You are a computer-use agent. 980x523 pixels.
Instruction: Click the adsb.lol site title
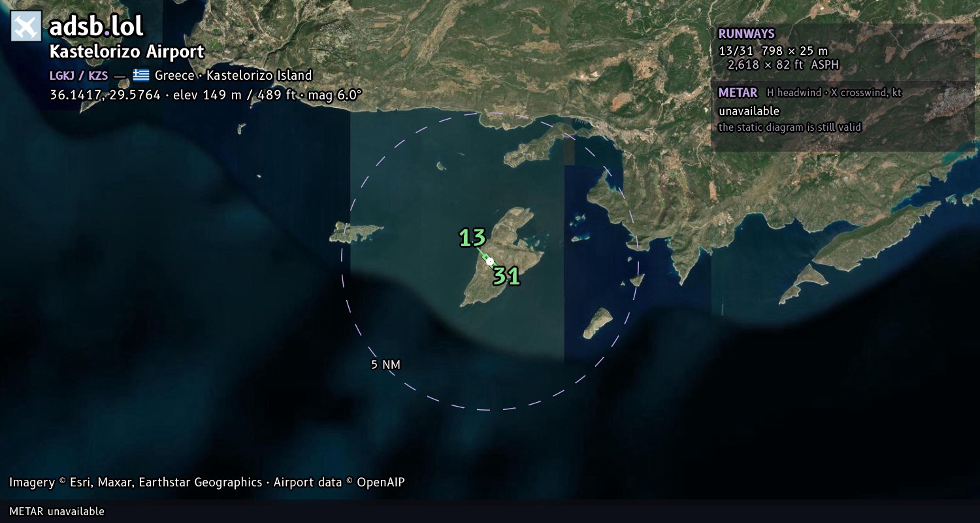[96, 27]
